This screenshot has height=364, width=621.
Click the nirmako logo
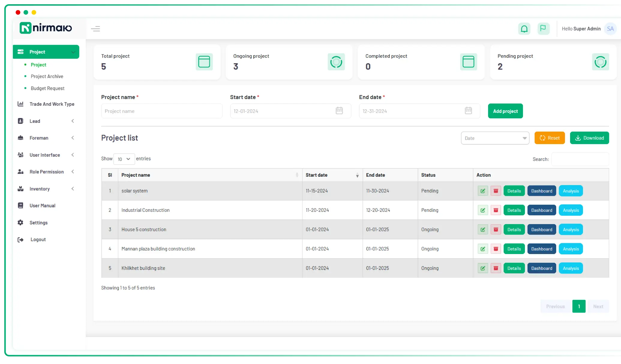46,28
